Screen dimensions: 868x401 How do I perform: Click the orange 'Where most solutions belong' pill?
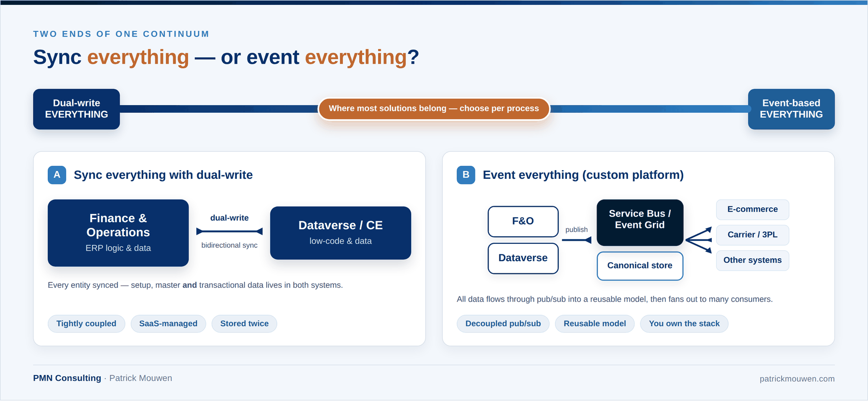point(434,108)
